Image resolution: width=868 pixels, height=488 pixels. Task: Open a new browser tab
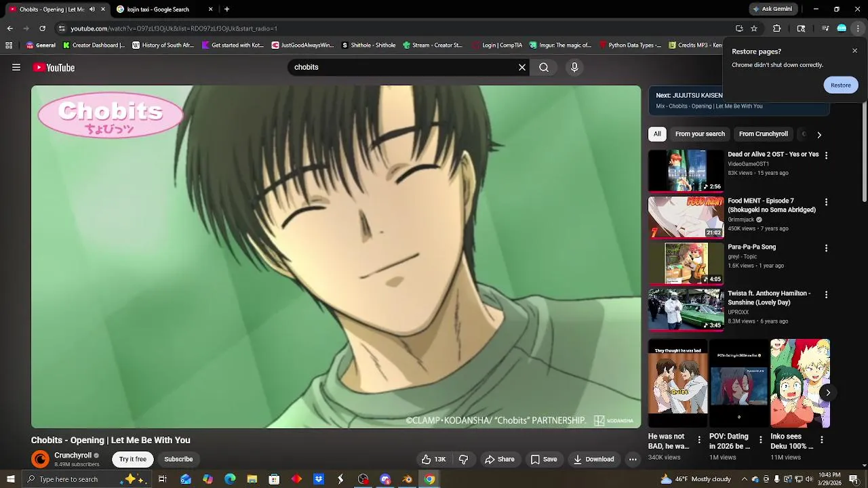226,9
